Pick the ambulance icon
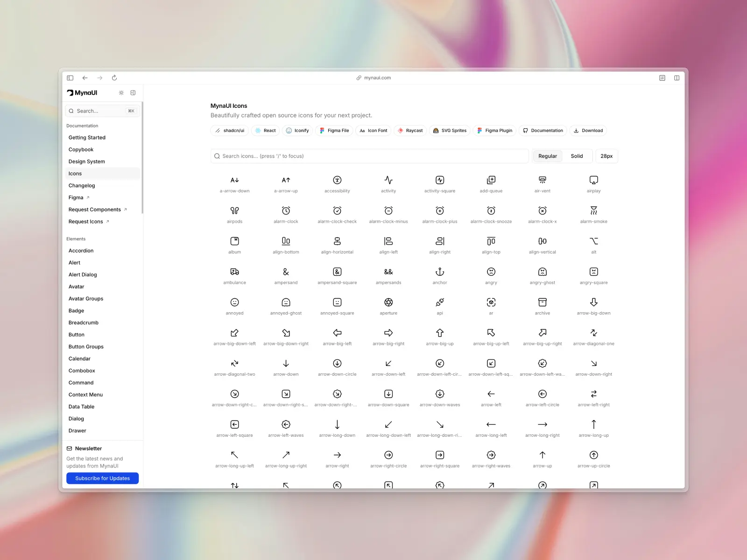The image size is (747, 560). (234, 272)
